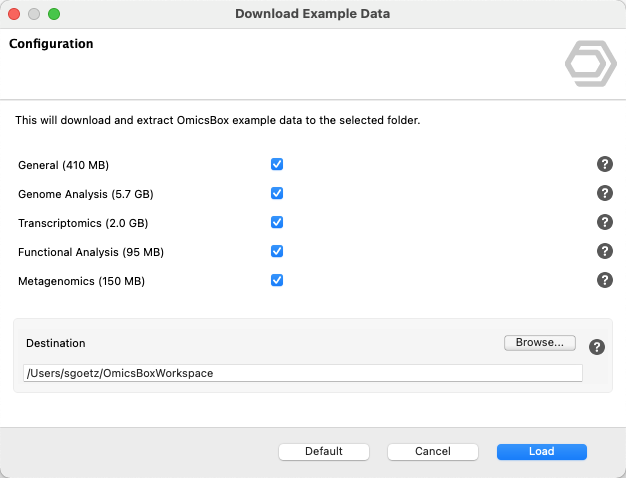Click the Destination label
The height and width of the screenshot is (478, 626).
pos(56,343)
